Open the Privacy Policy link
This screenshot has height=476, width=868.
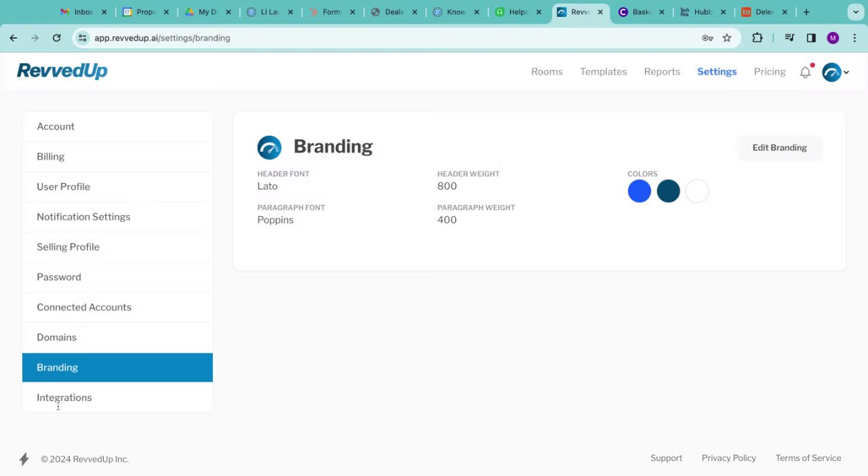(729, 458)
